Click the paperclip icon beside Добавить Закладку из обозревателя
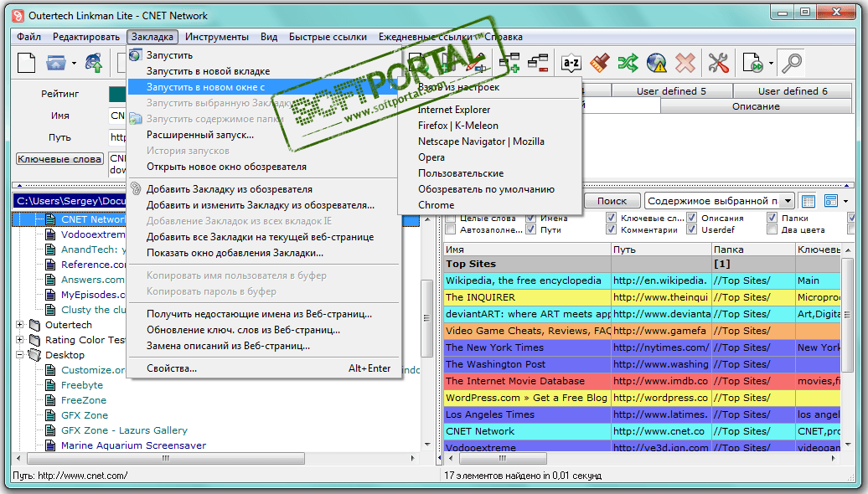This screenshot has width=868, height=494. point(136,188)
